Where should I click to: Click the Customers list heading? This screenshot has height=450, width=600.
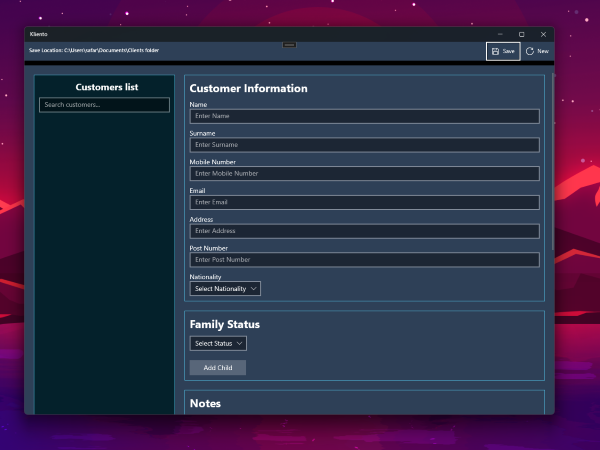click(x=104, y=87)
